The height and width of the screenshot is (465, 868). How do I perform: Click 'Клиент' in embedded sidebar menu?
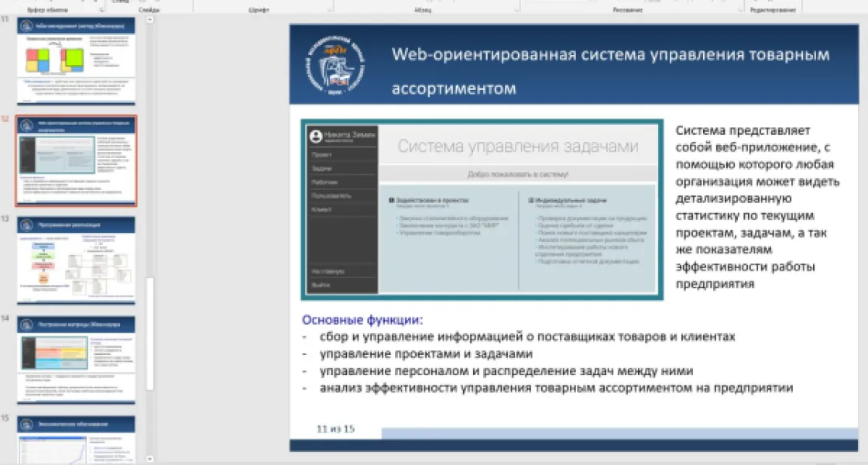click(321, 209)
